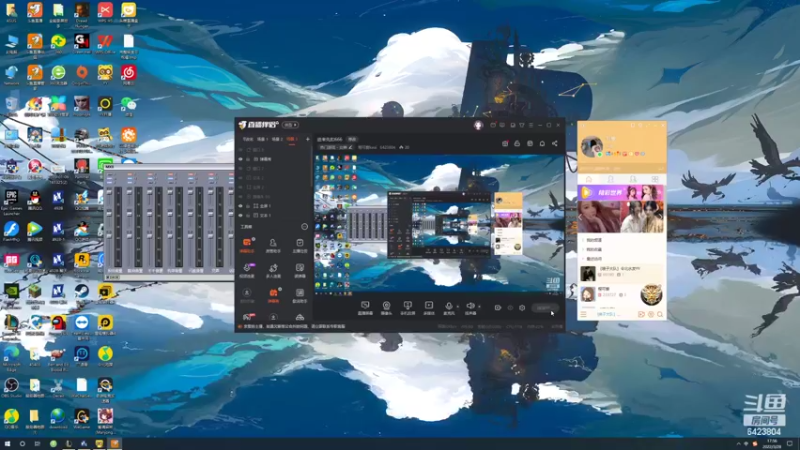Collapse third group row with red chevron
The image size is (800, 450).
coord(621,259)
